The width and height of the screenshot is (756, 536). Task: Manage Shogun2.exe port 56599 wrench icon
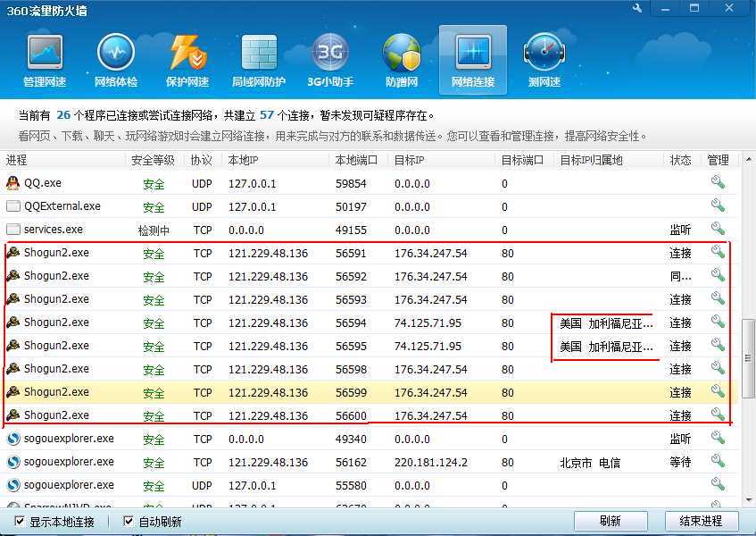(x=718, y=391)
